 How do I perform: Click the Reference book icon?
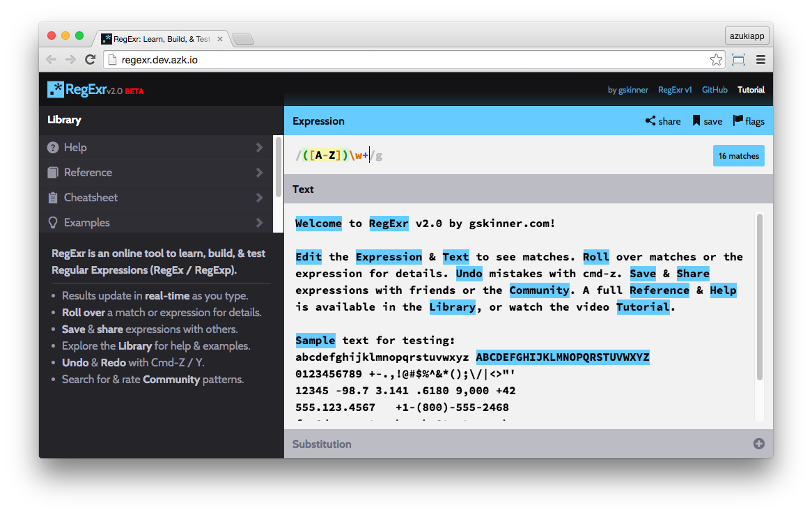tap(53, 173)
